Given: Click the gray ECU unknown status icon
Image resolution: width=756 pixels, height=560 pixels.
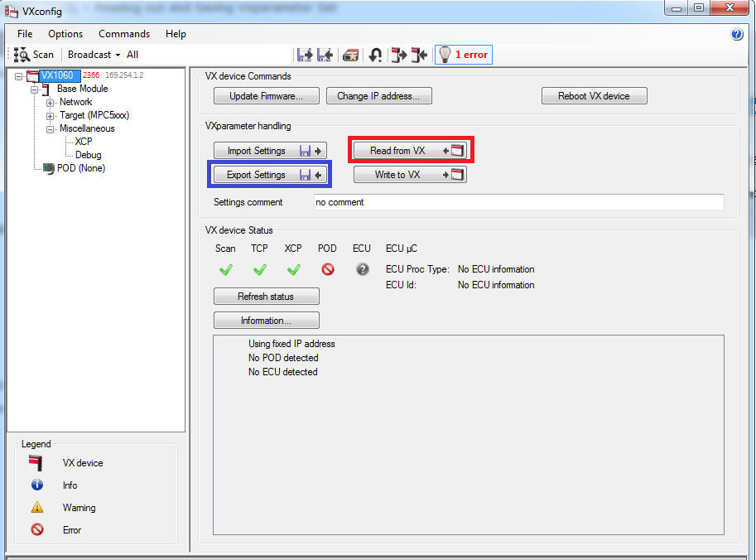Looking at the screenshot, I should point(363,269).
